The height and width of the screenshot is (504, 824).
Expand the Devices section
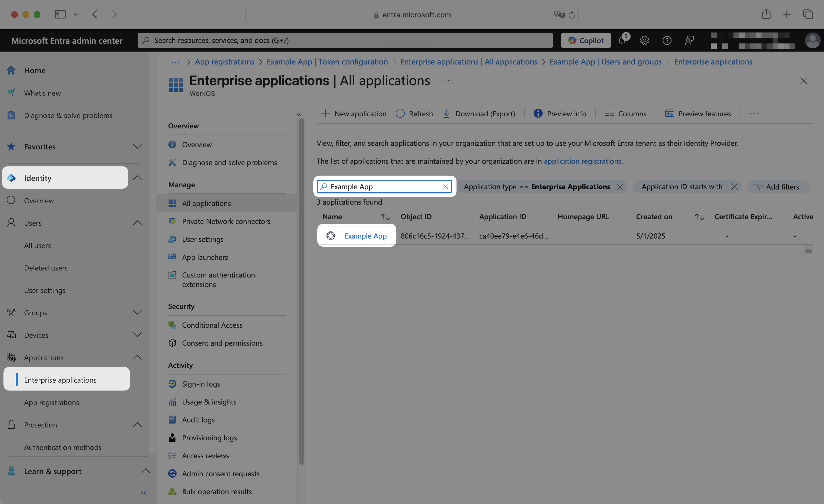pyautogui.click(x=137, y=335)
